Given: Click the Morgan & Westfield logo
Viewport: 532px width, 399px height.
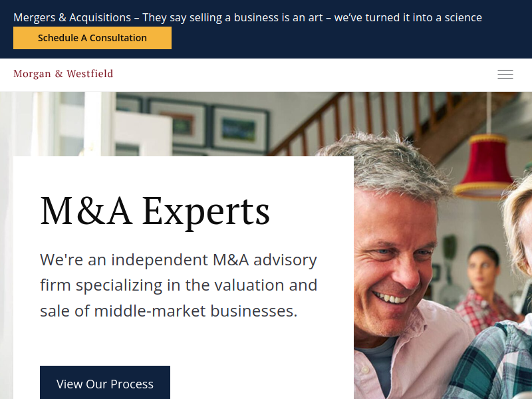Looking at the screenshot, I should tap(63, 74).
